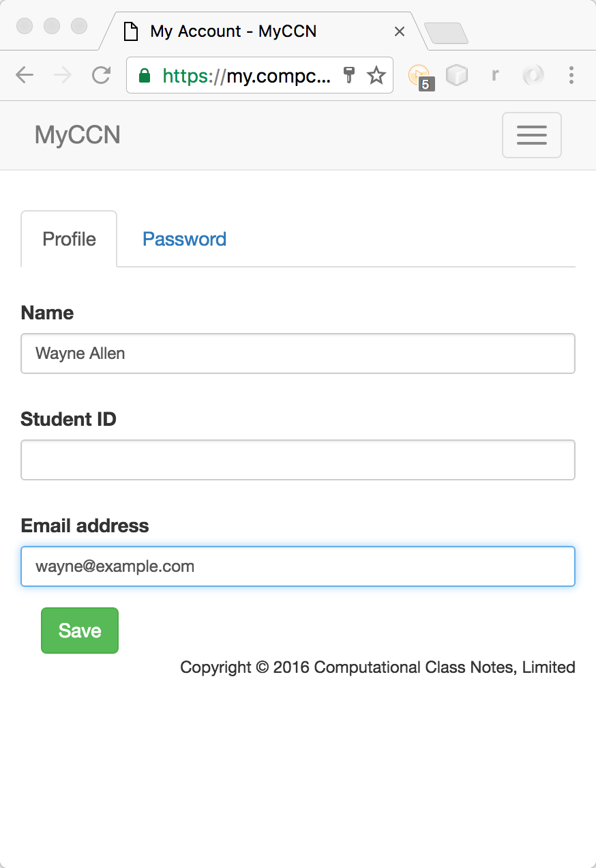Click the Save button
The image size is (596, 868).
(x=80, y=631)
